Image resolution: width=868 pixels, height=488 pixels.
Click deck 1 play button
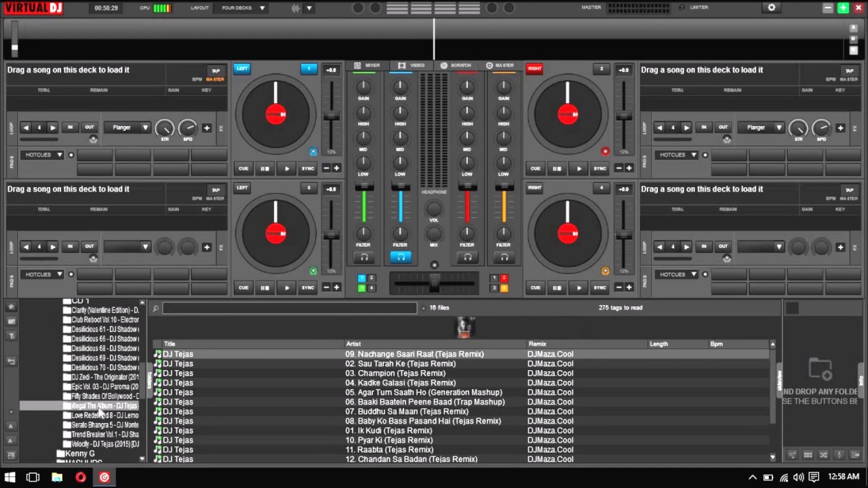tap(286, 168)
